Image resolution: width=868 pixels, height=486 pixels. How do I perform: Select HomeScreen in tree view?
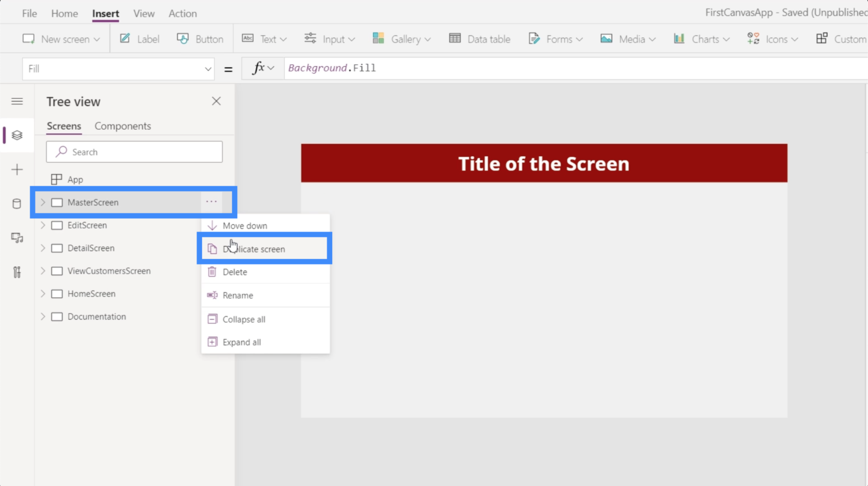coord(91,294)
